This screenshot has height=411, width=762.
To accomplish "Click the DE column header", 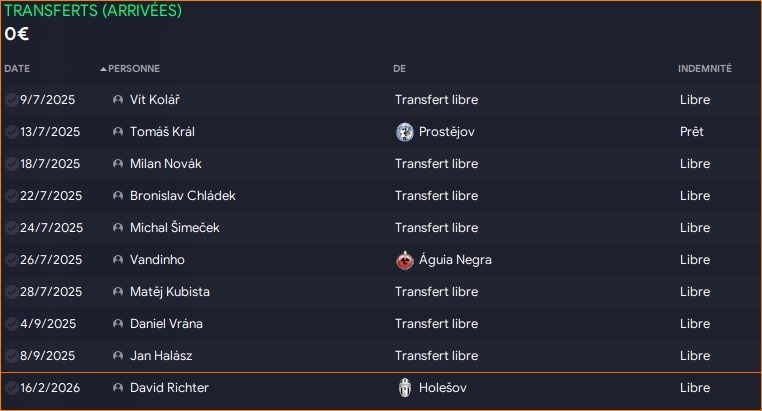I will pos(399,69).
